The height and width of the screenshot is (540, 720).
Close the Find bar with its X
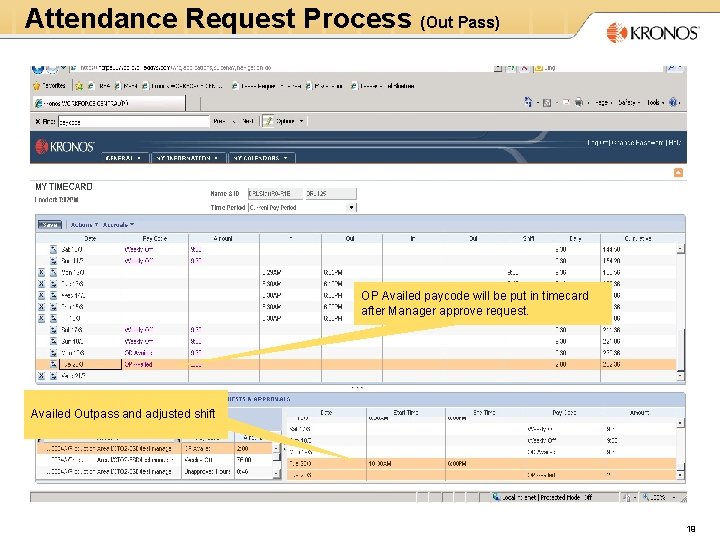[x=38, y=122]
